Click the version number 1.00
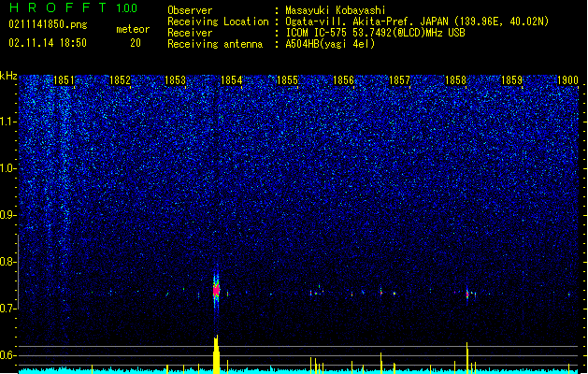 pos(126,8)
